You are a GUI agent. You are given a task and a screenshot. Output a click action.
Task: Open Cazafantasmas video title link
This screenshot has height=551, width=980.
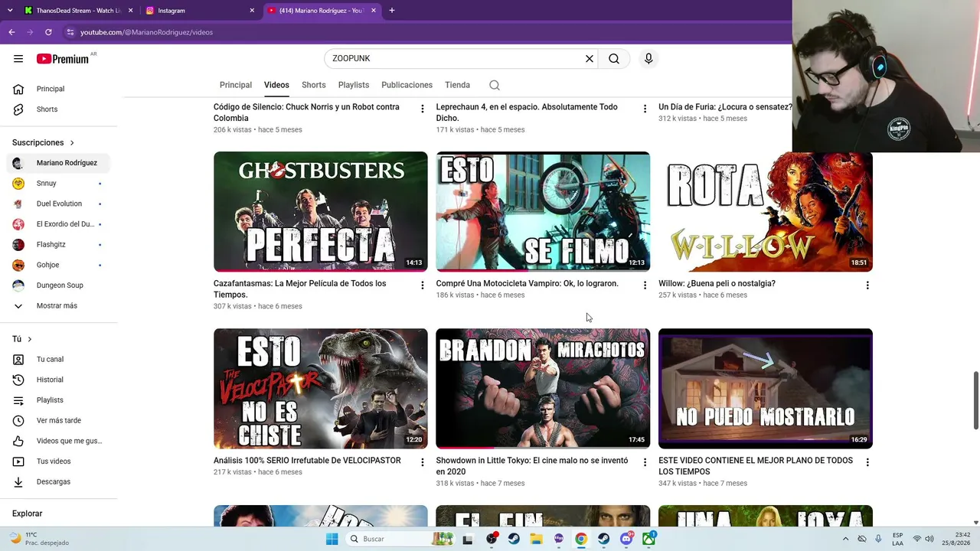(x=300, y=289)
